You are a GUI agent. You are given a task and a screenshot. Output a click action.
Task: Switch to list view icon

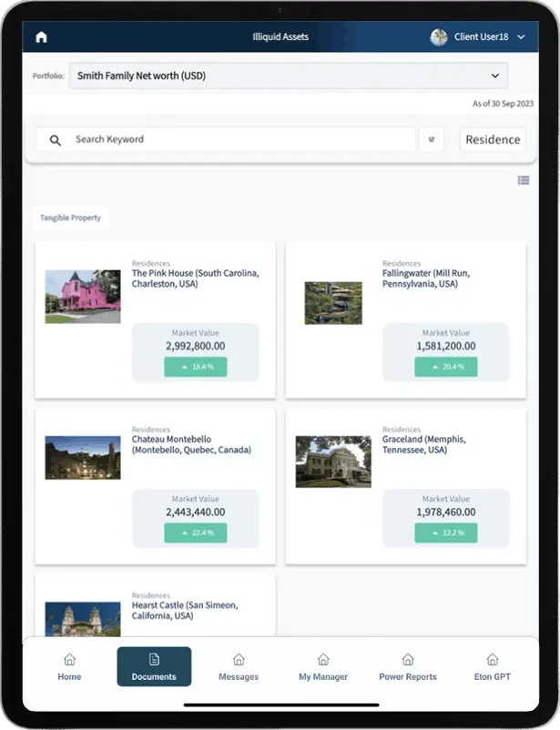(x=524, y=180)
